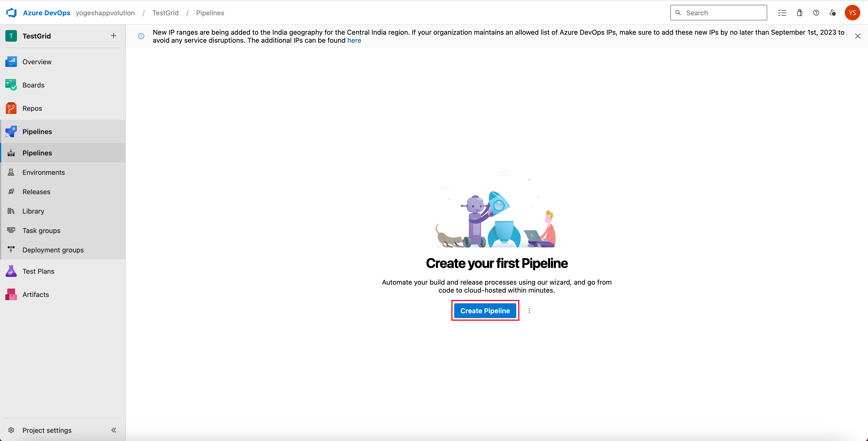Click the Deployment groups icon
The width and height of the screenshot is (868, 441).
tap(11, 250)
